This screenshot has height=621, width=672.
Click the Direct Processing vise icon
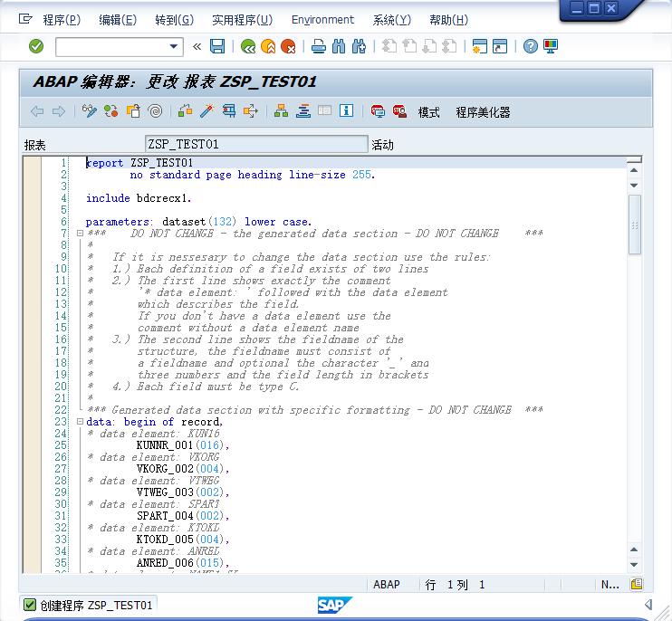click(x=229, y=111)
